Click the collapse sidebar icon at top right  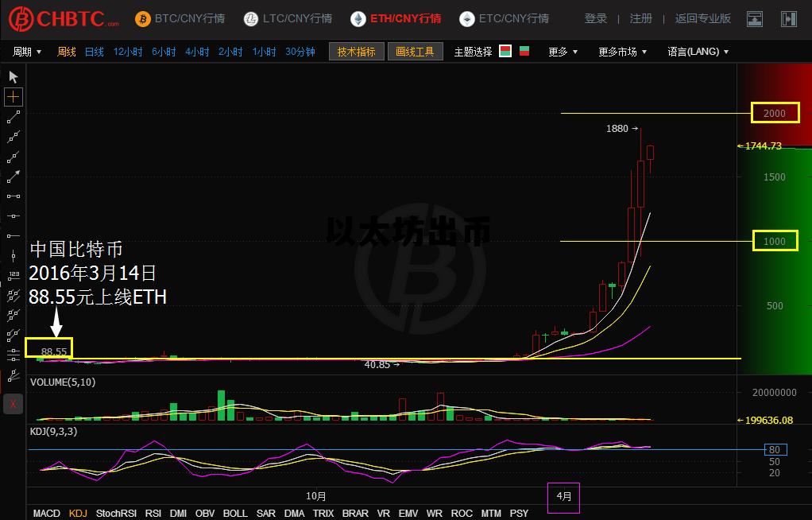click(788, 19)
